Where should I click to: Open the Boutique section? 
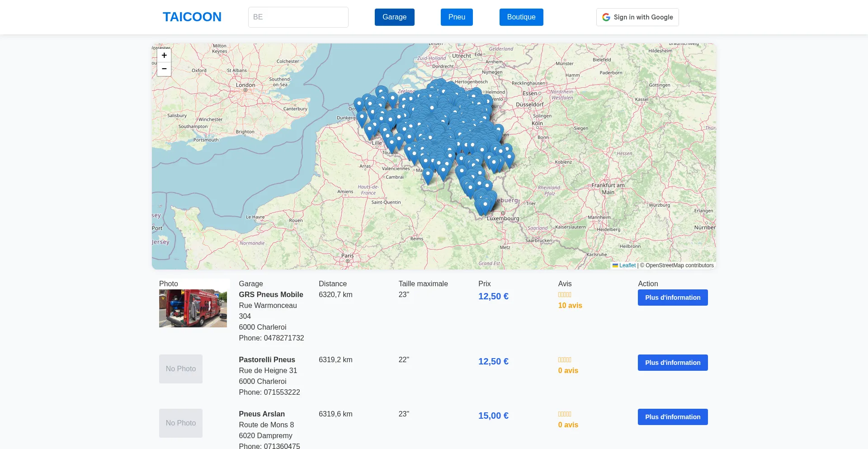coord(521,17)
